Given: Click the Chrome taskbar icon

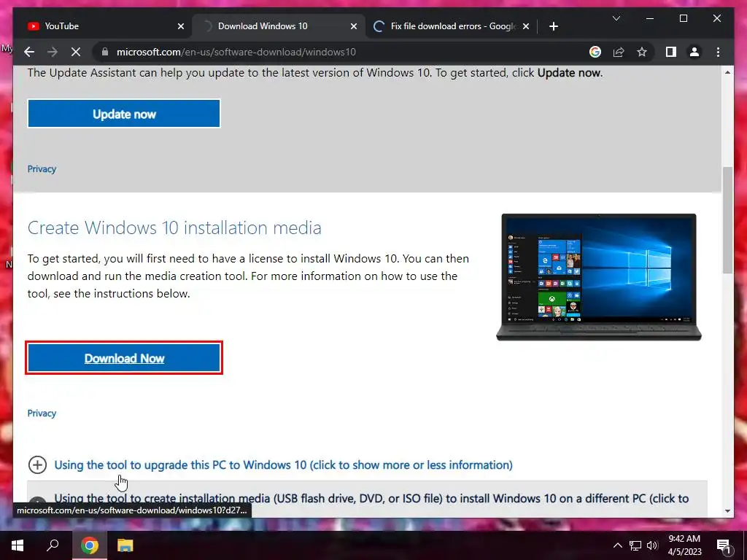Looking at the screenshot, I should pyautogui.click(x=89, y=545).
